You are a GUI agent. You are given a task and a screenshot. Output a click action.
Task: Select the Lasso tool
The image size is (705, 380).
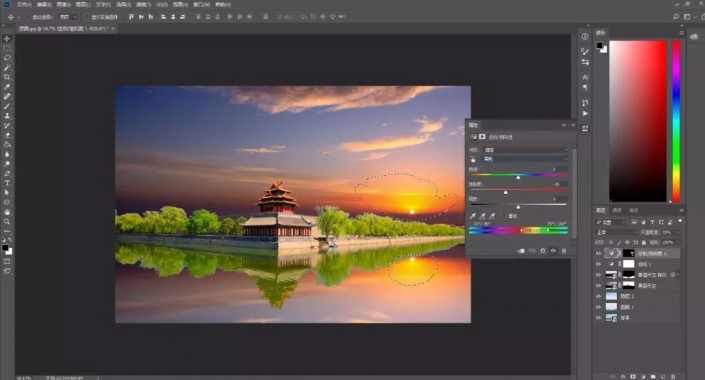tap(7, 58)
